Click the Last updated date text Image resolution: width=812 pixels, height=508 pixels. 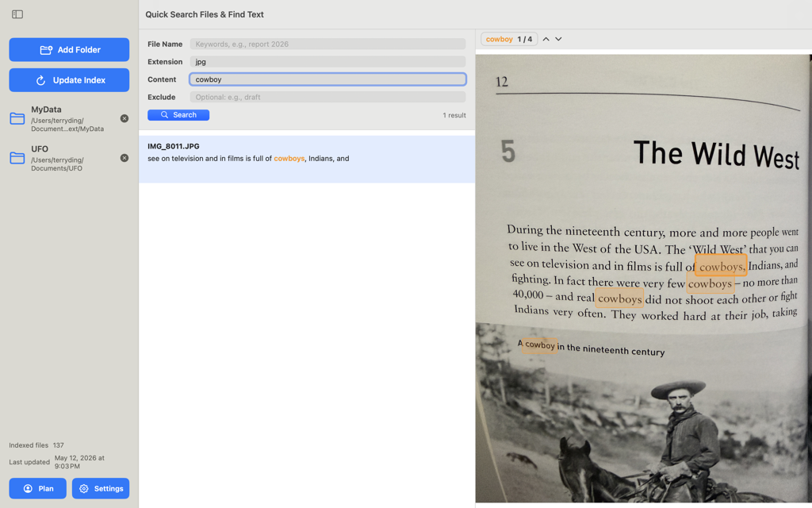click(x=79, y=462)
